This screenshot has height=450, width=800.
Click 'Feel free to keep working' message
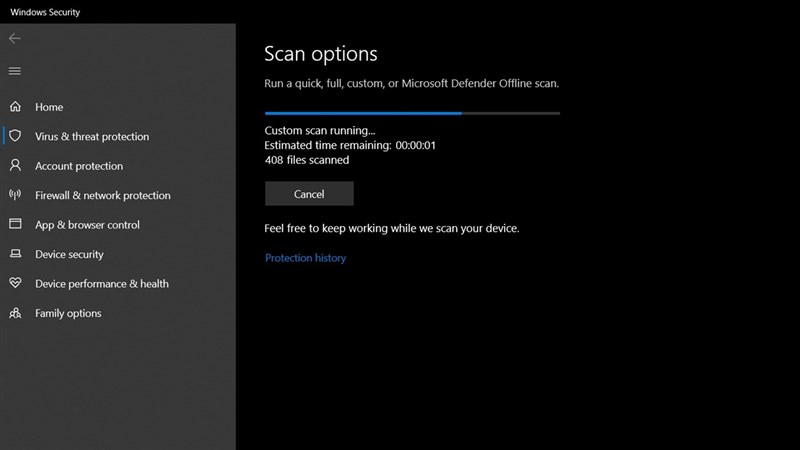click(x=392, y=229)
